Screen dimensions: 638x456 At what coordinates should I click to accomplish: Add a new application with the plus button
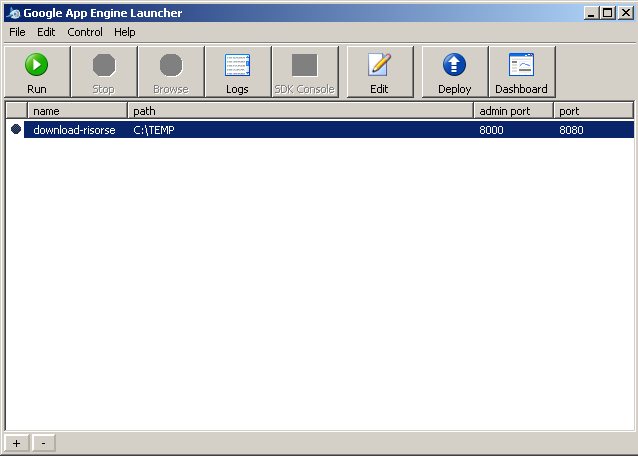(x=16, y=443)
